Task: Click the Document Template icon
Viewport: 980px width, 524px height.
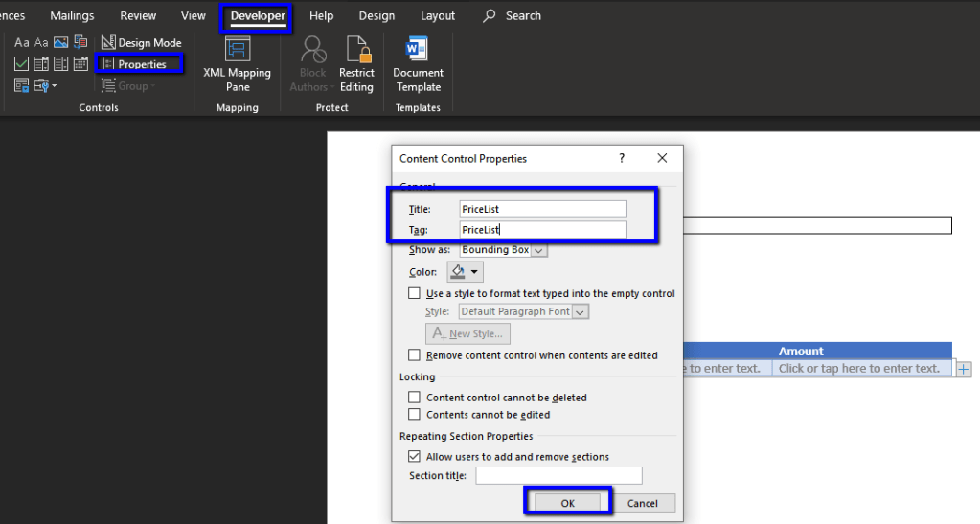Action: tap(418, 63)
